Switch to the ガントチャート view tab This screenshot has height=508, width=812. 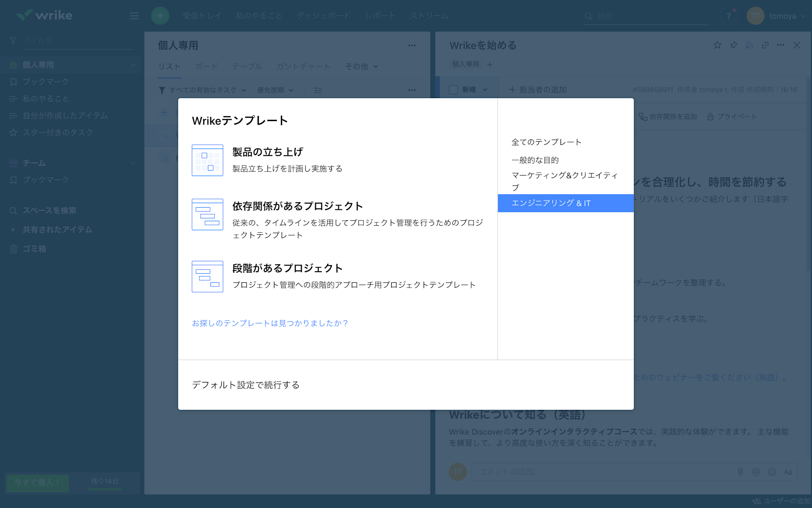303,66
